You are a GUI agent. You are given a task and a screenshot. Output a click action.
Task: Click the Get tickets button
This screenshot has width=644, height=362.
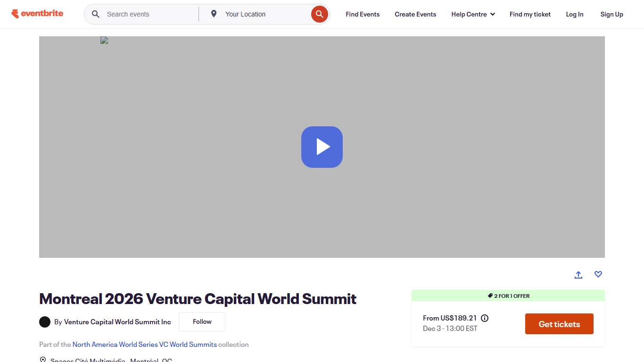(x=559, y=324)
